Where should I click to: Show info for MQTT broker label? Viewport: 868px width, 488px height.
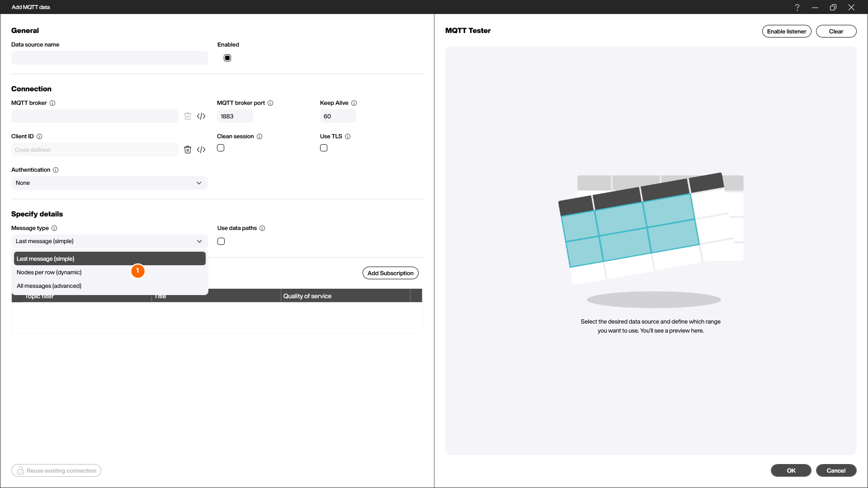(52, 103)
